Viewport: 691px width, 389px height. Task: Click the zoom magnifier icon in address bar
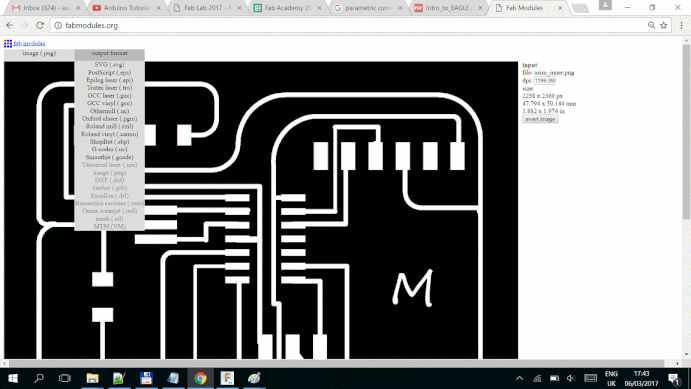pyautogui.click(x=651, y=26)
